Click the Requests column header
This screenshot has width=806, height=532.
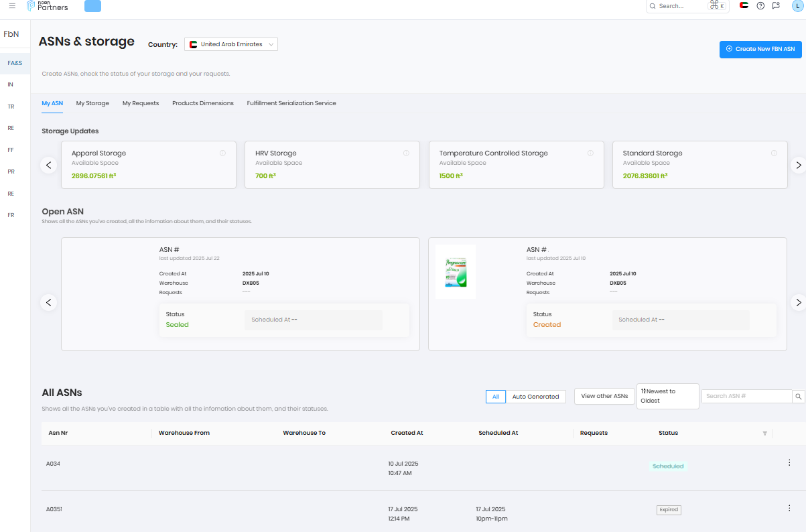pos(594,433)
